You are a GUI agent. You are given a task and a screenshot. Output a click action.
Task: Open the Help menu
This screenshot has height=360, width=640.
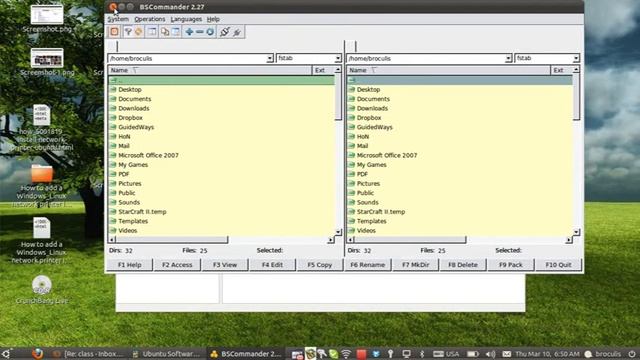pyautogui.click(x=213, y=19)
